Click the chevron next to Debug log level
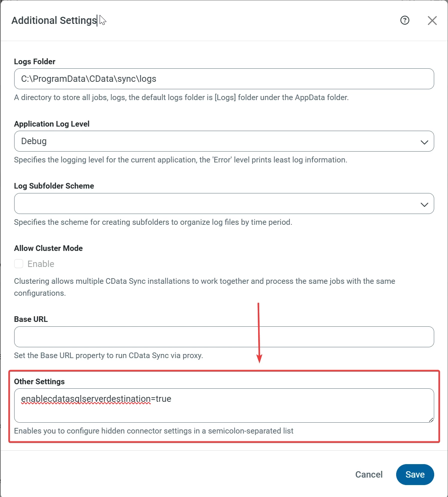The height and width of the screenshot is (497, 448). 424,142
